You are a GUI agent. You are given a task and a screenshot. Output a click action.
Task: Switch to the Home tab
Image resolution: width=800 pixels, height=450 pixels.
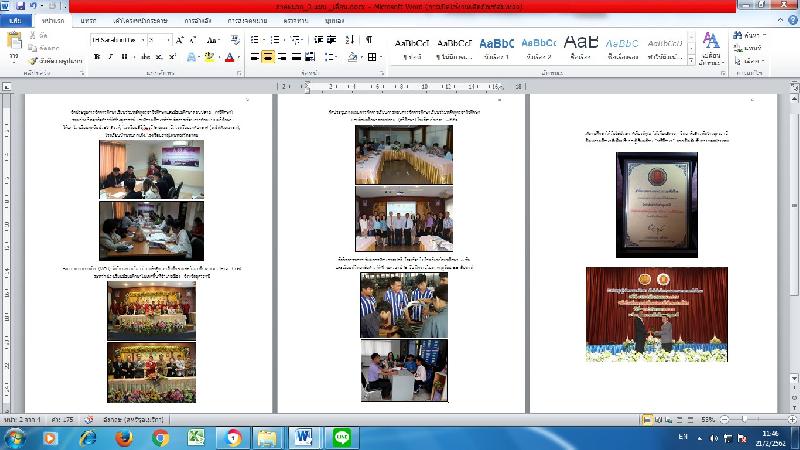(53, 20)
